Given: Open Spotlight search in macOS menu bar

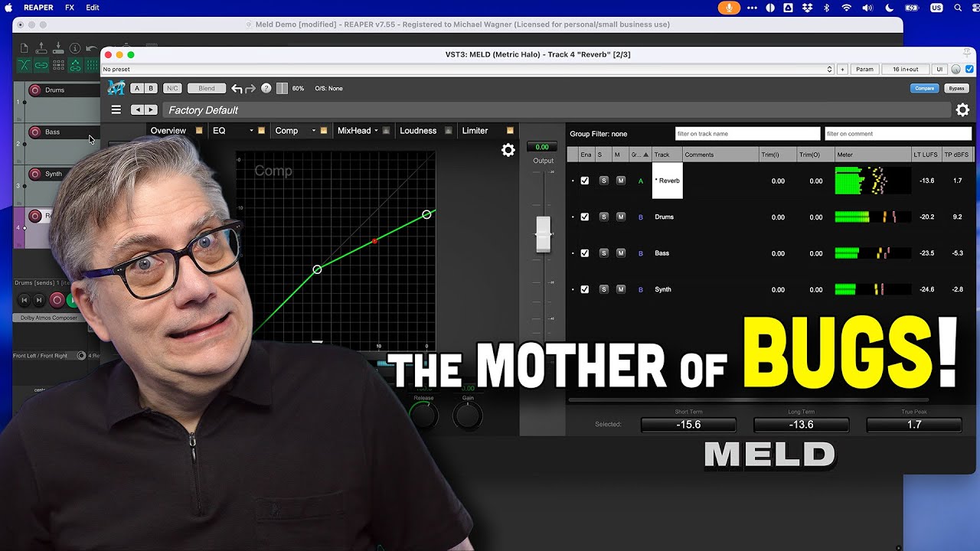Looking at the screenshot, I should (958, 8).
